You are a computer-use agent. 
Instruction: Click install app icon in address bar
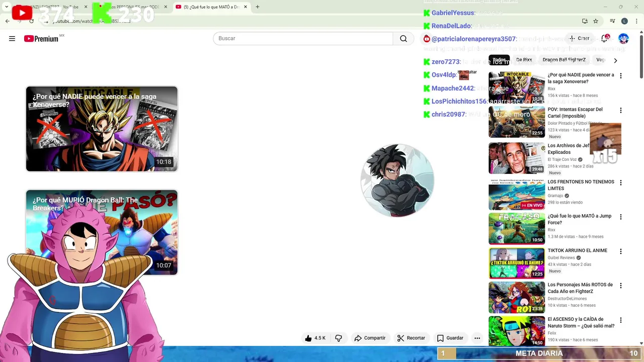[585, 21]
